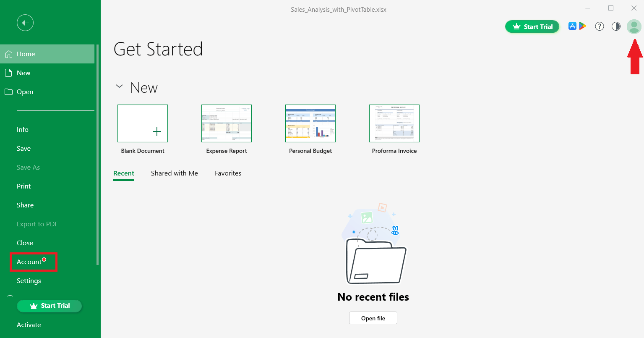
Task: Click the sidebar vertical scrollbar
Action: 98,155
